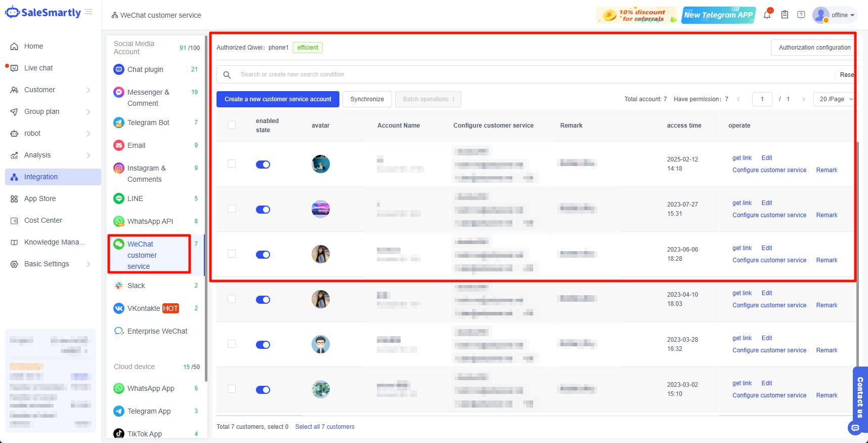Click Remark link for 2023-03-02 row
This screenshot has width=868, height=443.
827,395
